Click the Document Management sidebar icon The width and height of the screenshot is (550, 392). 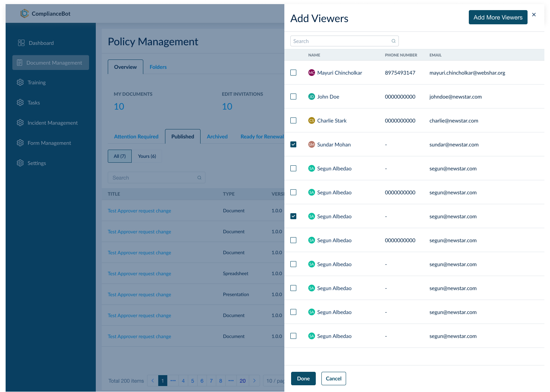coord(20,63)
